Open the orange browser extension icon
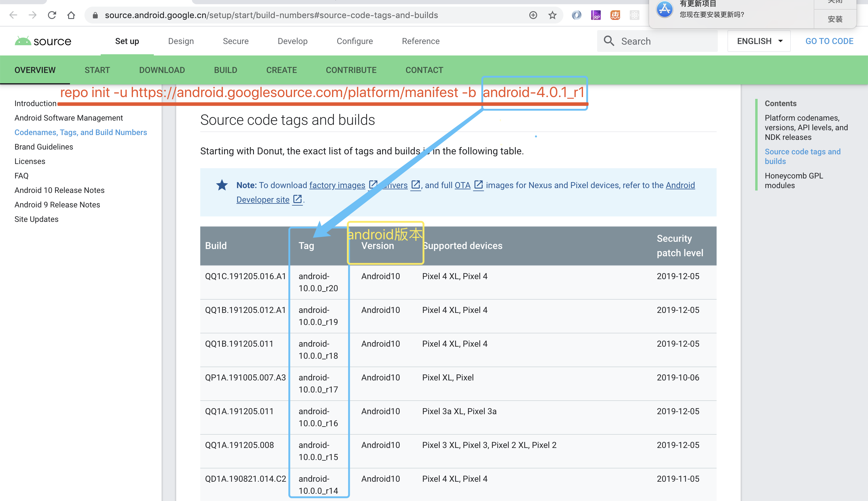Viewport: 868px width, 501px height. 615,15
